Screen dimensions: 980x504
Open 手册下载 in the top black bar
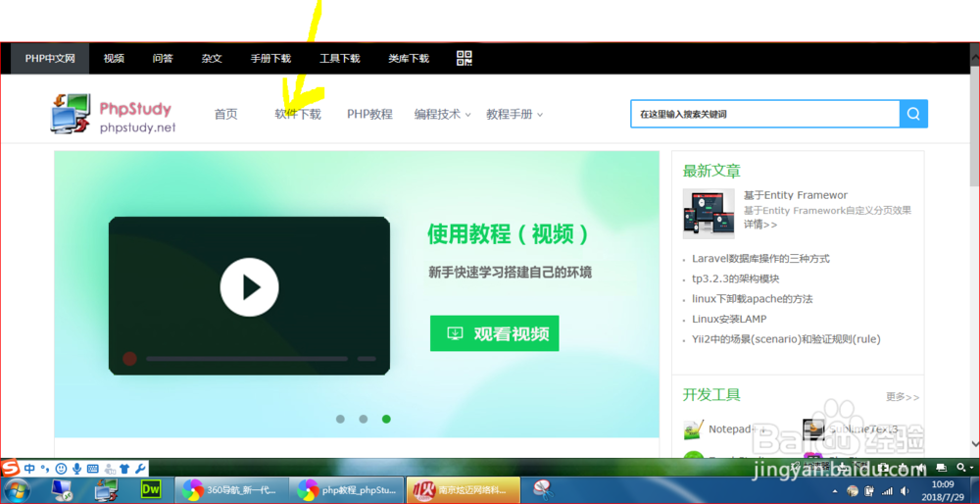(x=270, y=58)
